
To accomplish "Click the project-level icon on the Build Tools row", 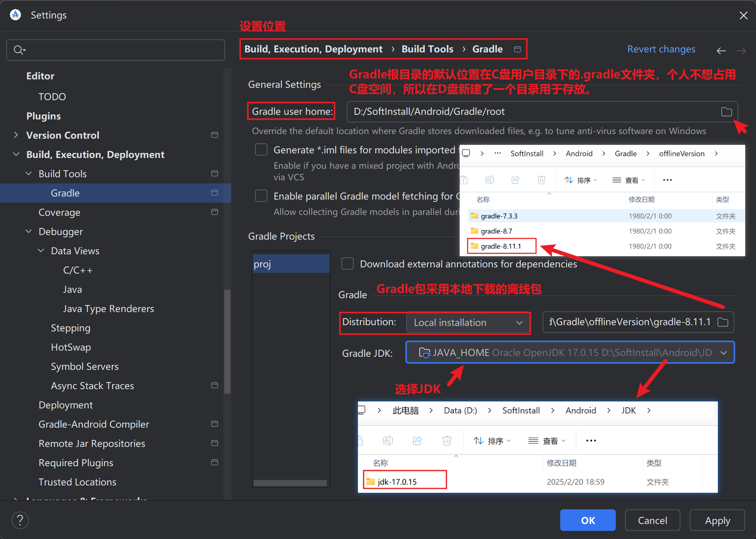I will (215, 173).
